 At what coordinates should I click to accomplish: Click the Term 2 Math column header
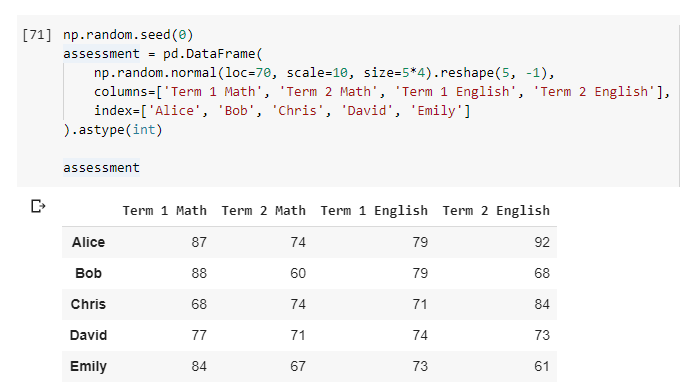263,211
